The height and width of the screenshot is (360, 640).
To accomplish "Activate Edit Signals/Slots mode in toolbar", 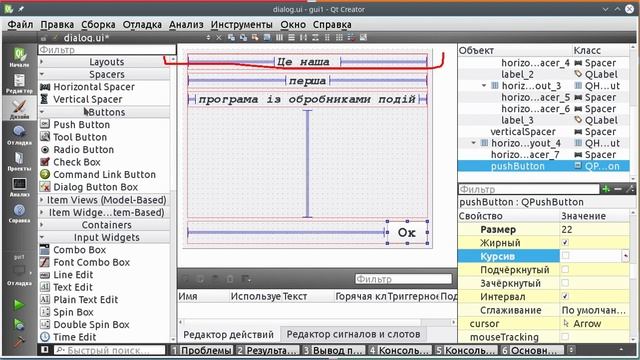I will 243,38.
